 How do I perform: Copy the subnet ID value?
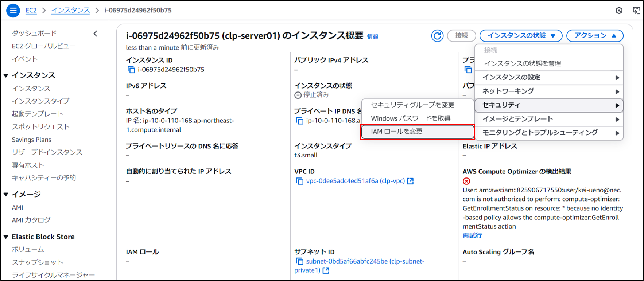point(299,261)
